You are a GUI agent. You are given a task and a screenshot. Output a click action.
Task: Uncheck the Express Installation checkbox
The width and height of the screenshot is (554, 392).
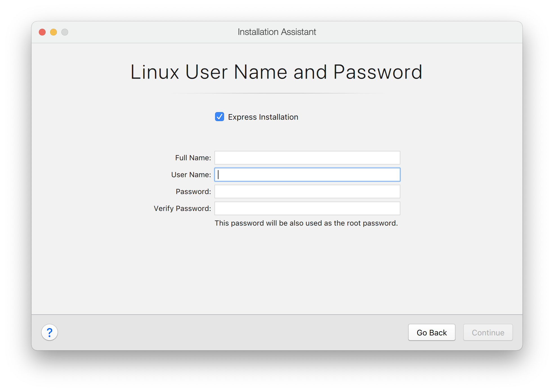click(x=220, y=117)
